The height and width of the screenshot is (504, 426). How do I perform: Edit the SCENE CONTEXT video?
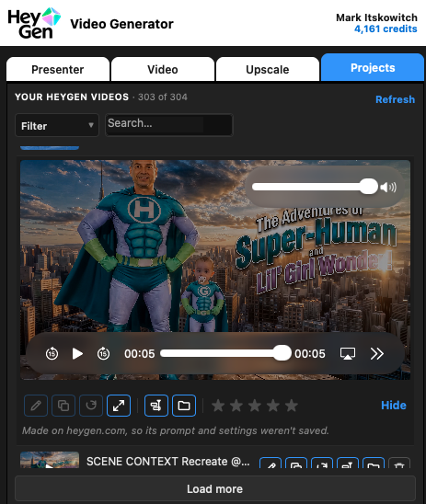click(271, 463)
